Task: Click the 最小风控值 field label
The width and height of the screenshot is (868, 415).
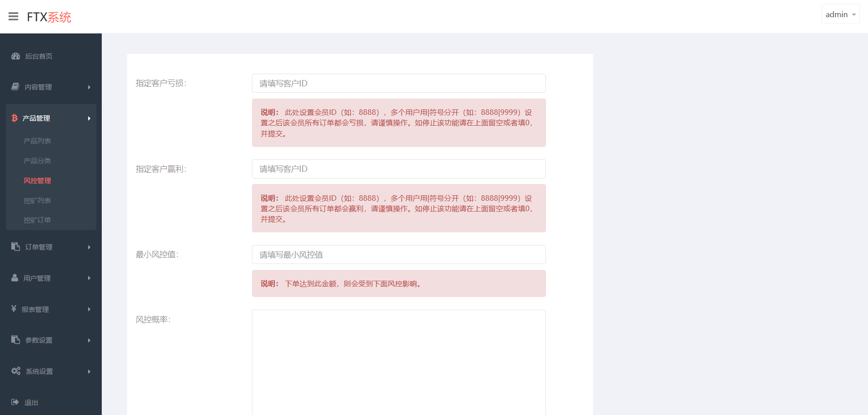Action: point(157,255)
